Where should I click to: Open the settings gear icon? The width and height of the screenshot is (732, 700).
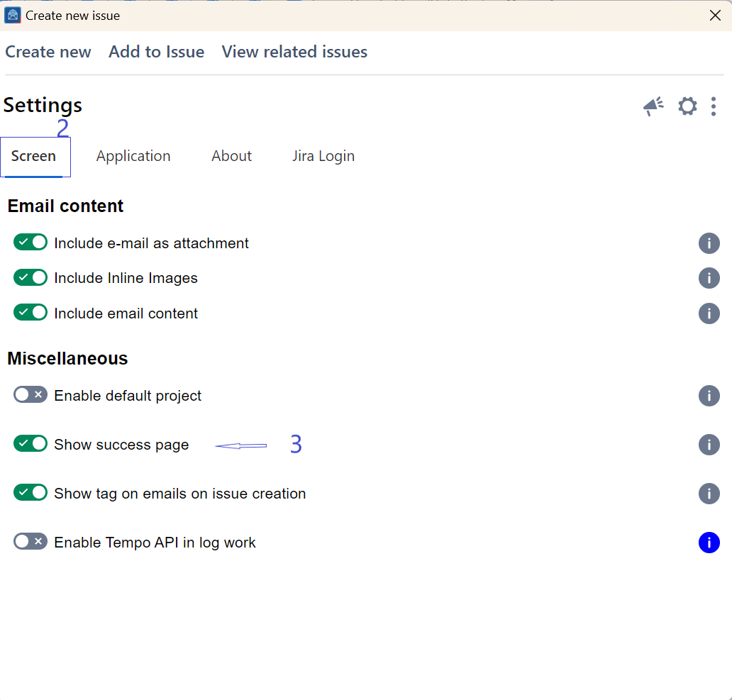click(687, 106)
